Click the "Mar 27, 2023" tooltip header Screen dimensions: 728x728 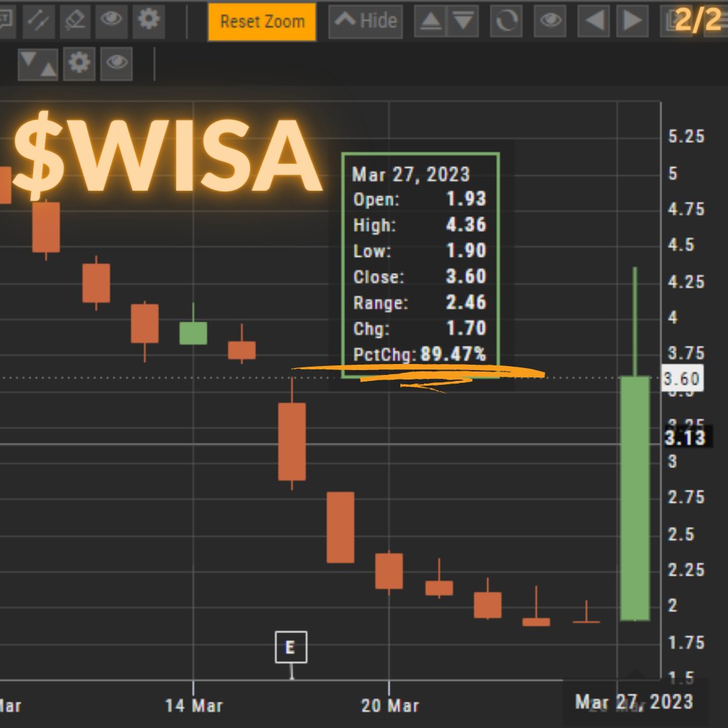tap(411, 175)
